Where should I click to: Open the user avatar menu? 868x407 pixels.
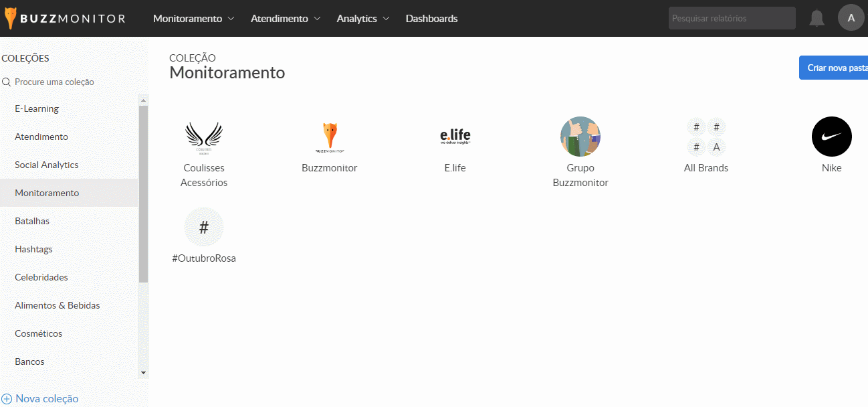point(851,18)
